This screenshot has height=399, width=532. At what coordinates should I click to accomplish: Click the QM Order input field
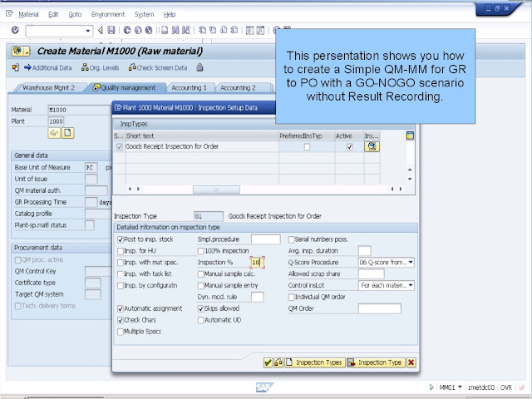(380, 308)
